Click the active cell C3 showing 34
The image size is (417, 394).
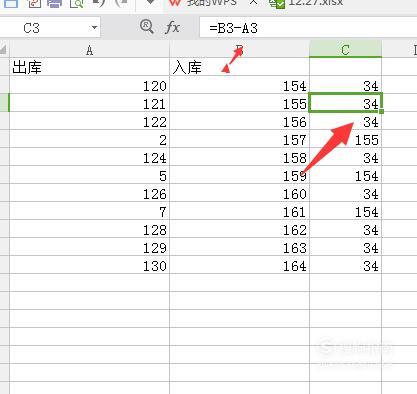[x=345, y=103]
